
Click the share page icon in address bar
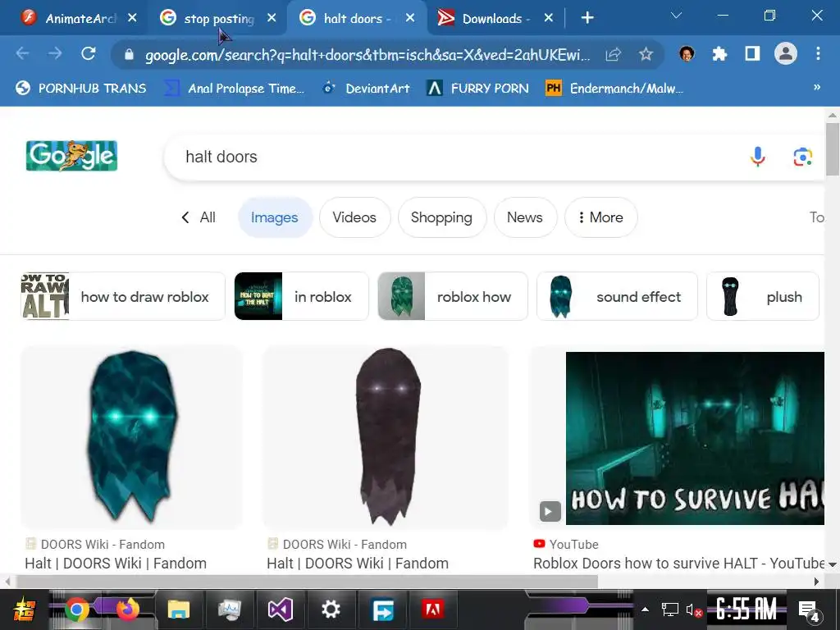coord(614,54)
